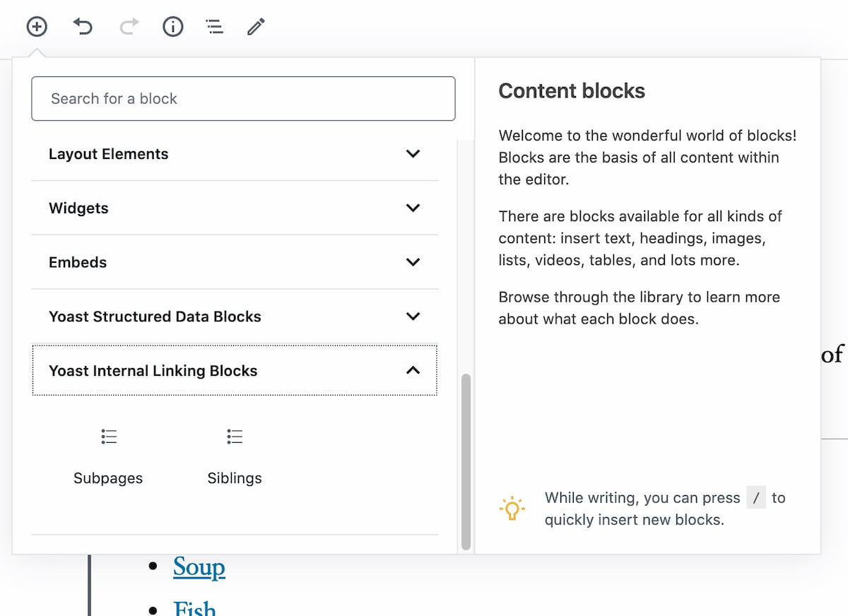Click the Undo arrow icon

point(83,28)
